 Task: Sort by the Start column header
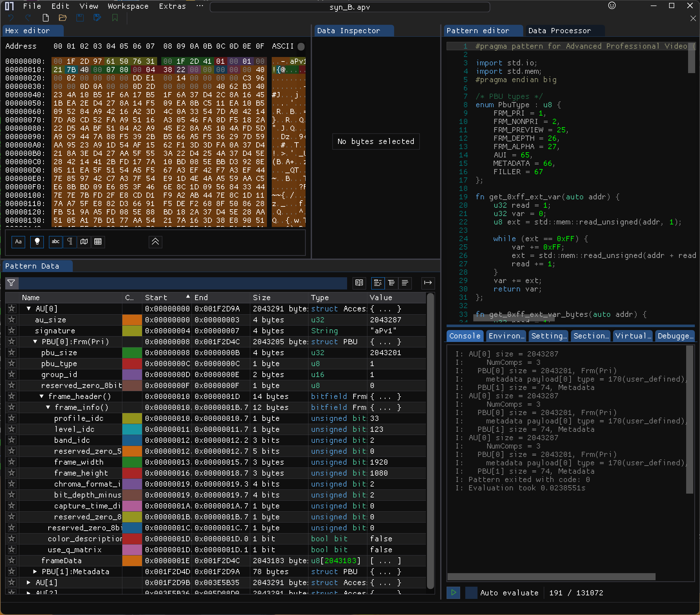click(167, 298)
